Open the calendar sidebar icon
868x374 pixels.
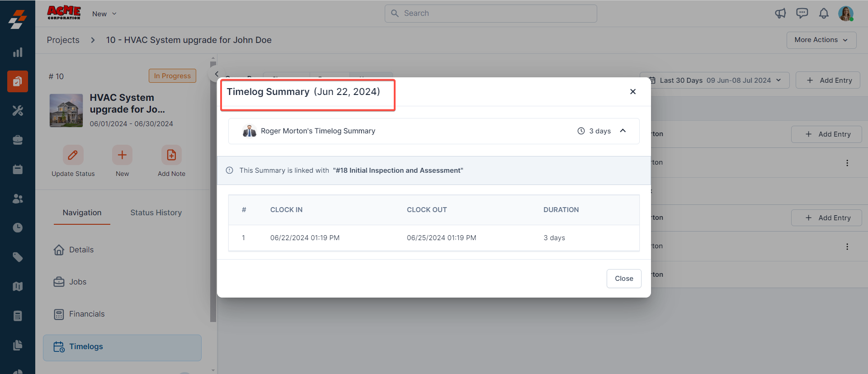18,169
